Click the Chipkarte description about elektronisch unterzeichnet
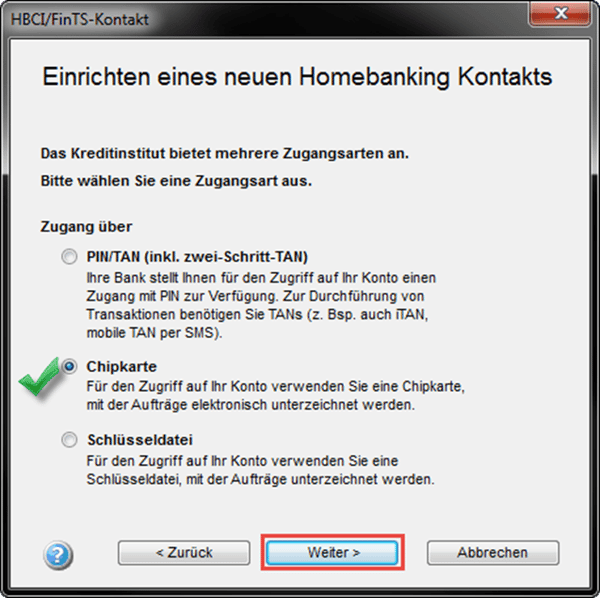Viewport: 600px width, 598px height. [x=276, y=396]
